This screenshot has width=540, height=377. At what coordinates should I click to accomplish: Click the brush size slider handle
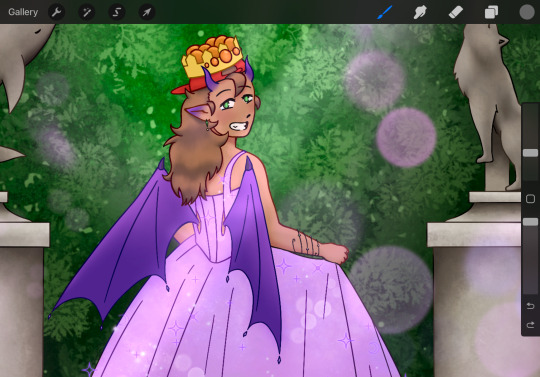[530, 153]
